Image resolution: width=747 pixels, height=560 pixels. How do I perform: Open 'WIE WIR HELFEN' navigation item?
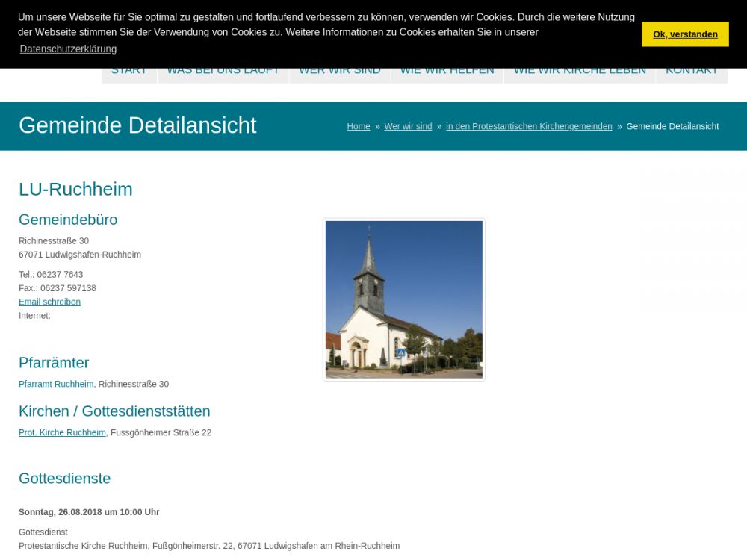pos(447,74)
